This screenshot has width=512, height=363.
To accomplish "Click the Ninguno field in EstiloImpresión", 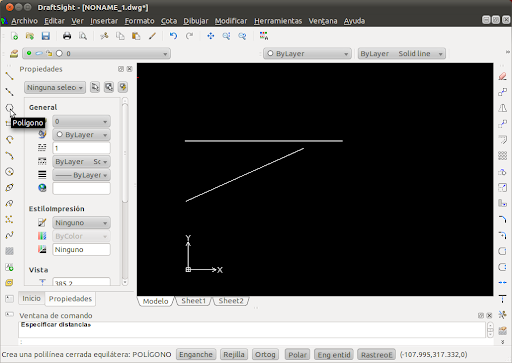I will tap(81, 250).
